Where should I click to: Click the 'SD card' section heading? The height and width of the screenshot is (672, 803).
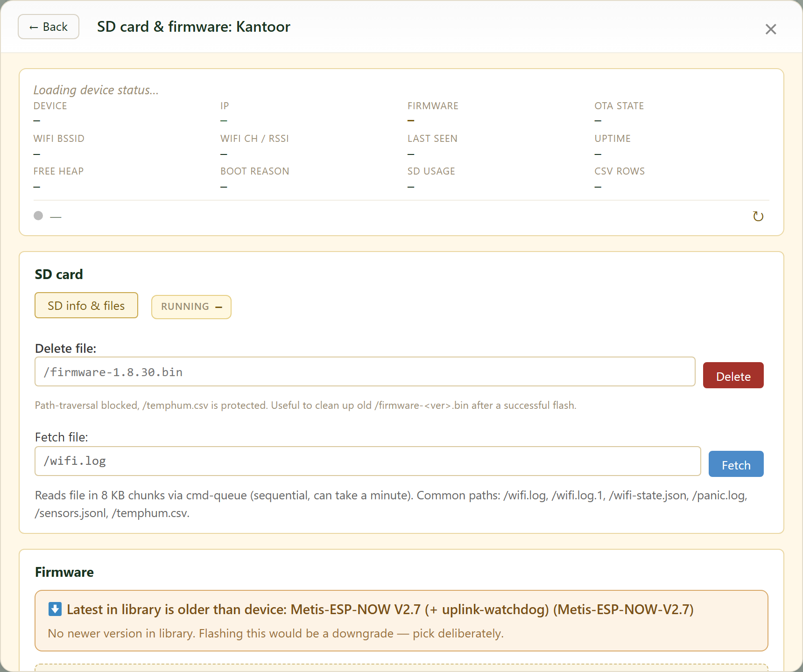[x=59, y=274]
